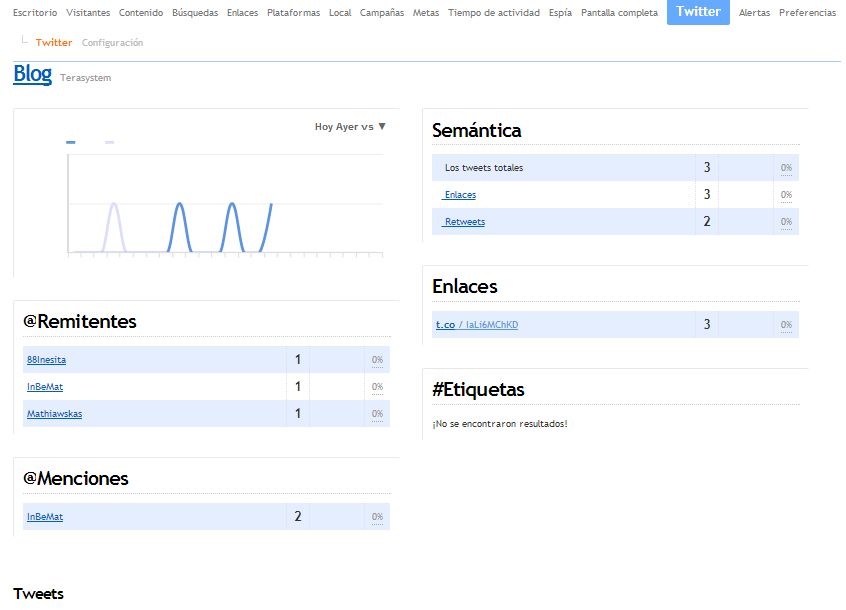Image resolution: width=846 pixels, height=610 pixels.
Task: View tweets from sender 88Inesita
Action: pos(45,359)
